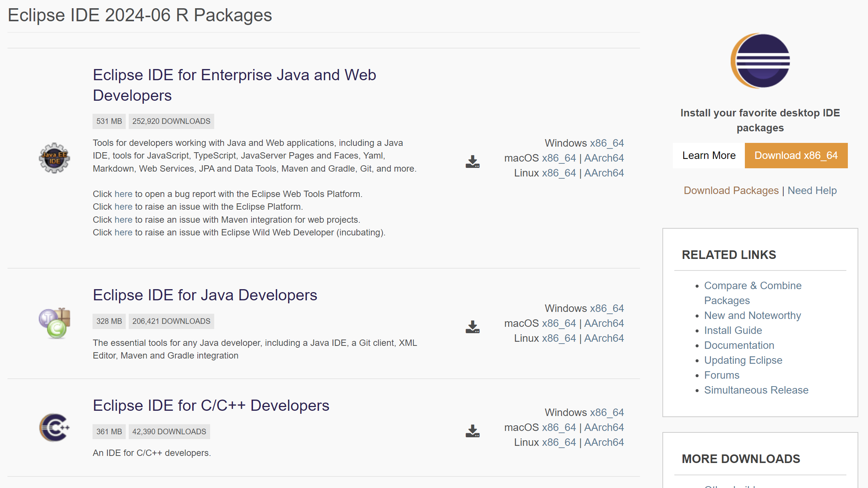The height and width of the screenshot is (488, 868).
Task: Click 'here' to report Web Tools Platform bug
Action: (x=123, y=194)
